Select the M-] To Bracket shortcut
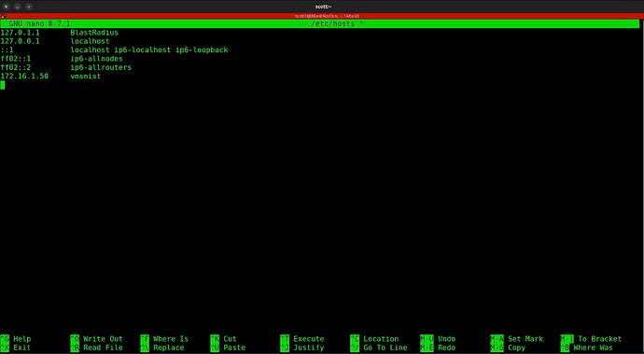Image resolution: width=644 pixels, height=354 pixels. [591, 339]
